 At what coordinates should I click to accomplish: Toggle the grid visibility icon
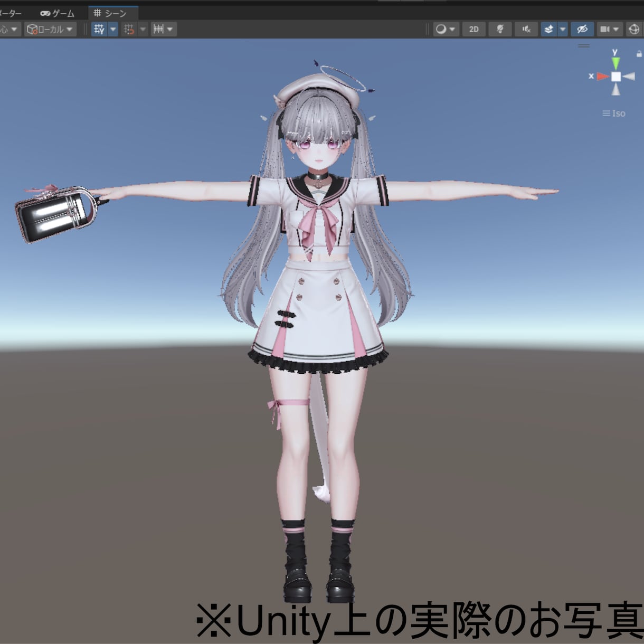[x=99, y=30]
